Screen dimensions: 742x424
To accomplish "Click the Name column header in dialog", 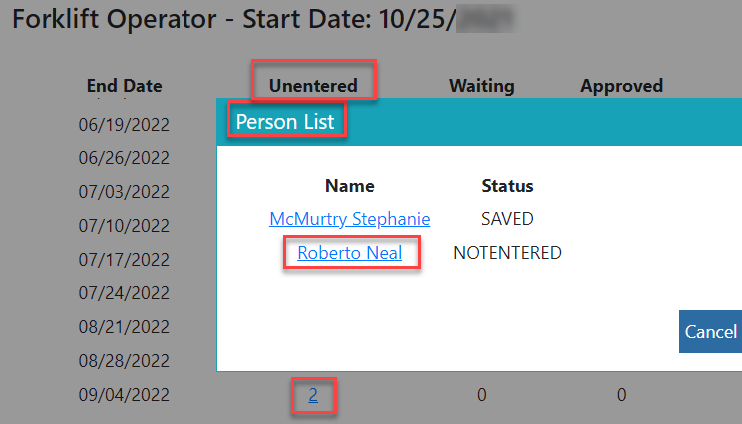I will click(349, 186).
